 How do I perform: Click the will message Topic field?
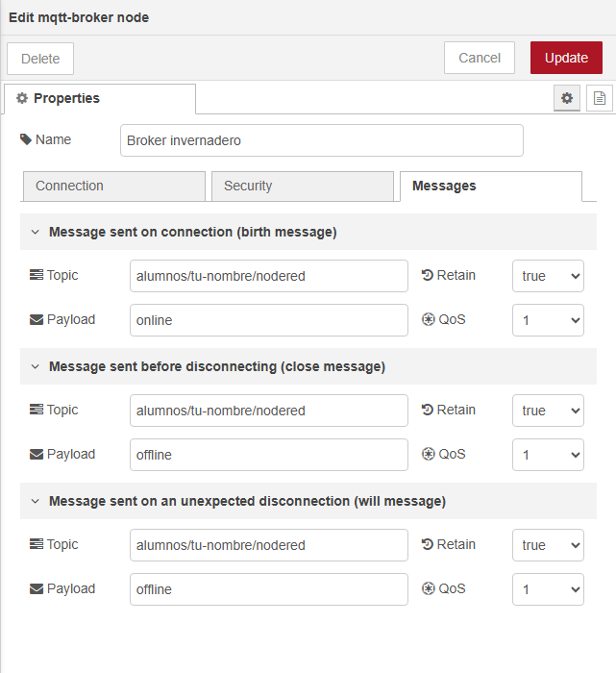point(269,545)
